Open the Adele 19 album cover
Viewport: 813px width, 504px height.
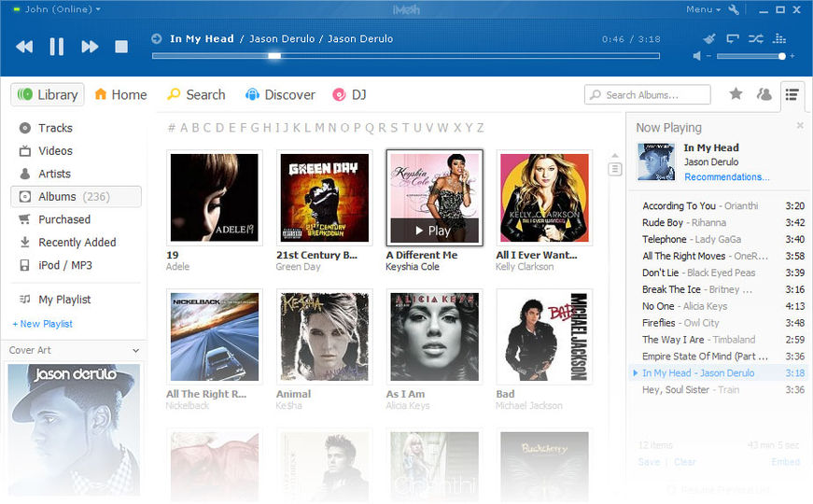(x=214, y=198)
